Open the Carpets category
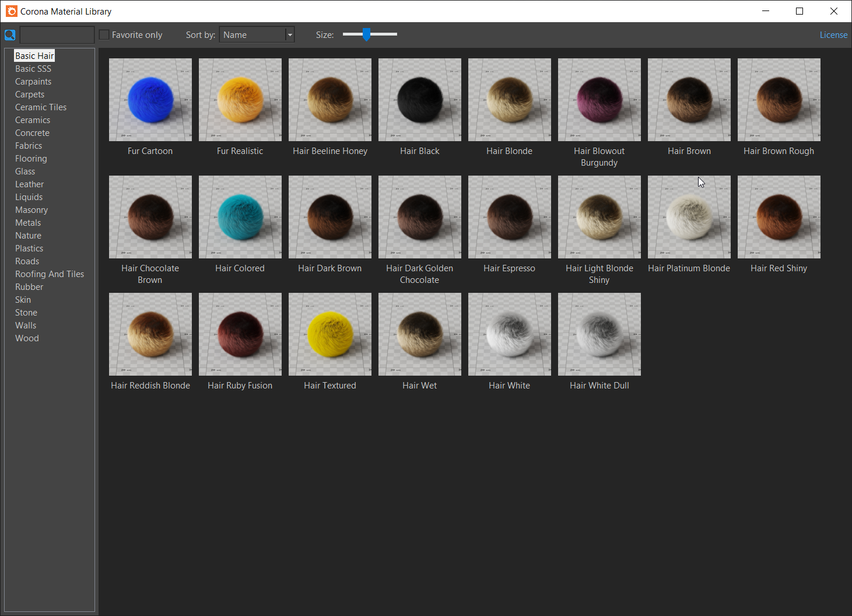 tap(30, 94)
